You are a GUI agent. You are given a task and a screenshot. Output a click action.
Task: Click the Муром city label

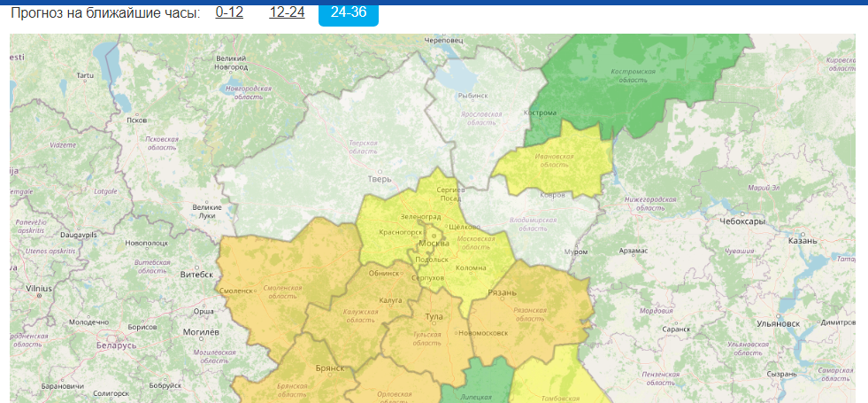tap(576, 252)
